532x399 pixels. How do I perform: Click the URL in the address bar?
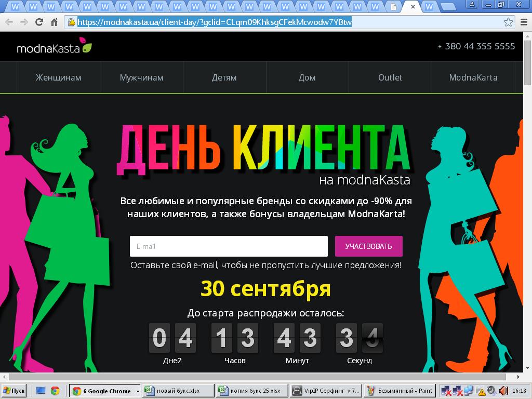click(215, 22)
